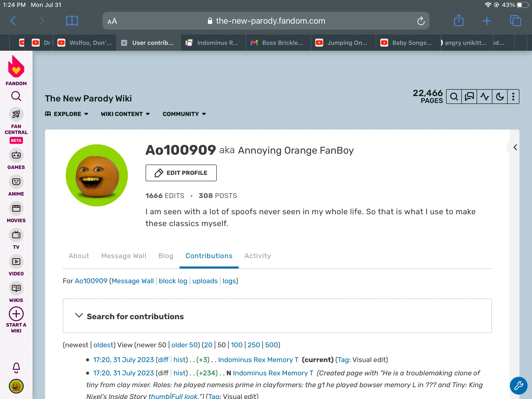Viewport: 532px width, 399px height.
Task: Click the wiki Recent Activity pulse icon
Action: click(484, 97)
